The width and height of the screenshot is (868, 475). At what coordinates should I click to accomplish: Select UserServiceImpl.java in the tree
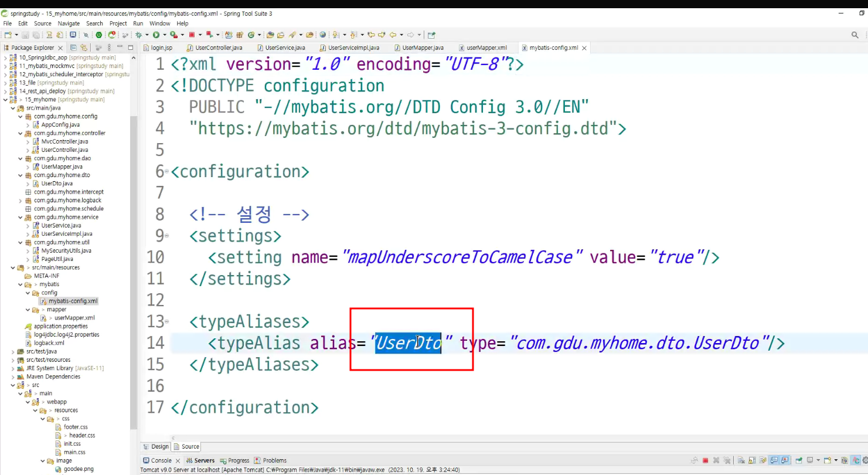(x=67, y=234)
